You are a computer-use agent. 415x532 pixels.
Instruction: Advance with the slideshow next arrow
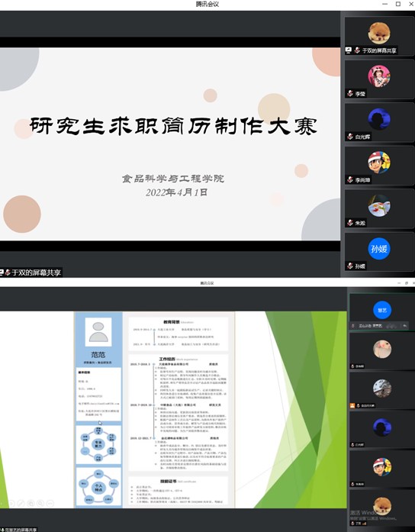11,504
